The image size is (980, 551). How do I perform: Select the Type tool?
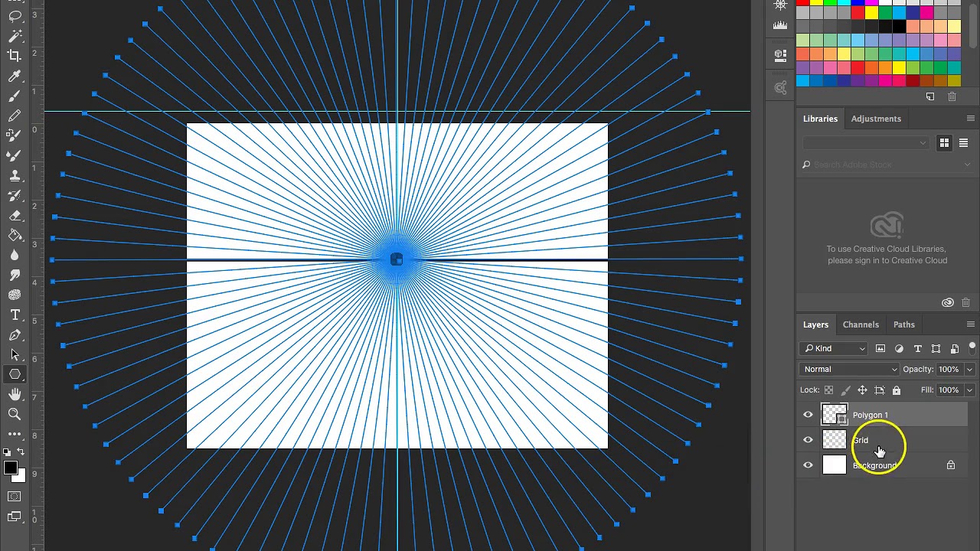[x=15, y=315]
